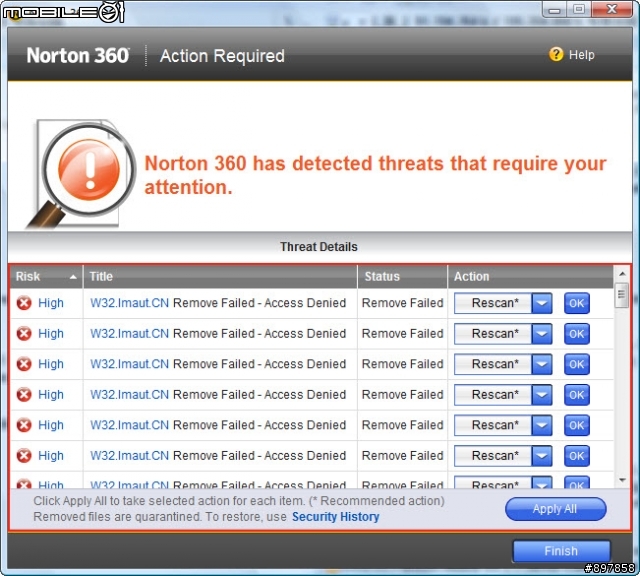Image resolution: width=640 pixels, height=576 pixels.
Task: Click the threat list scrollbar thumb
Action: [x=622, y=295]
